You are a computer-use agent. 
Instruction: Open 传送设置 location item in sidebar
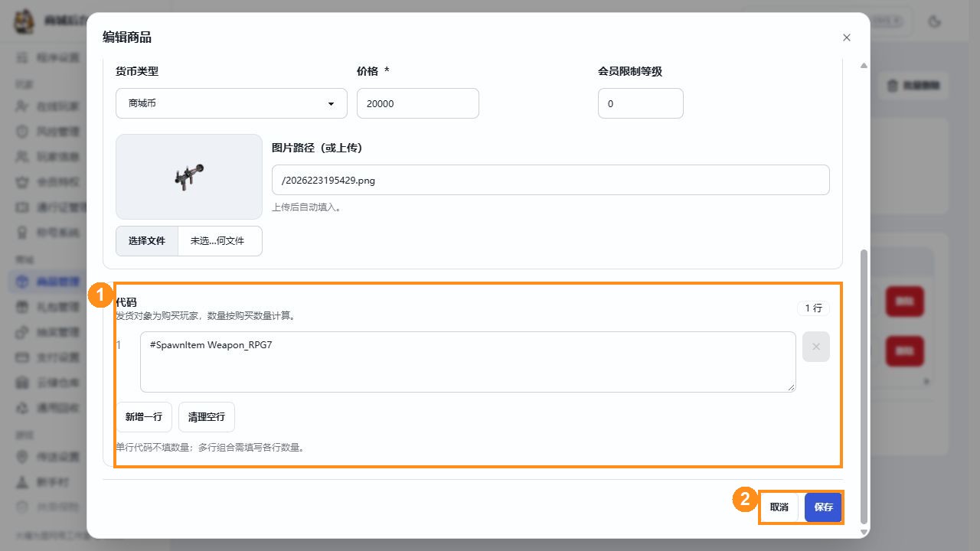(x=47, y=457)
